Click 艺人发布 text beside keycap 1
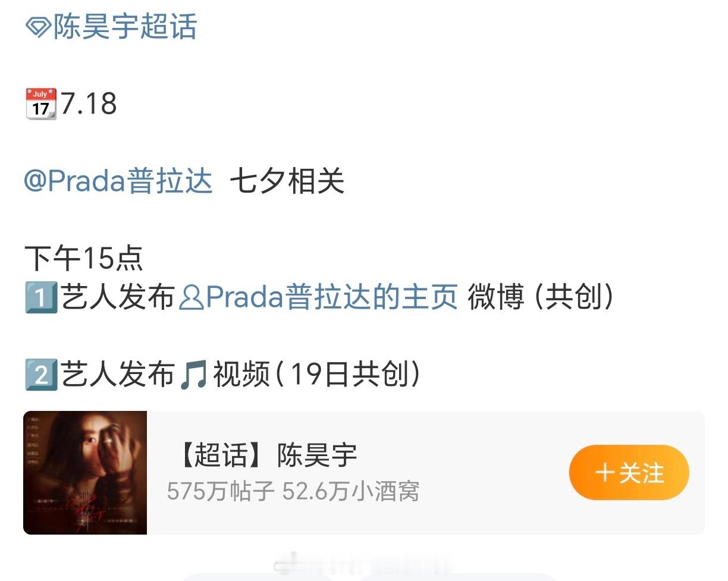Viewport: 728px width, 581px height. click(117, 297)
